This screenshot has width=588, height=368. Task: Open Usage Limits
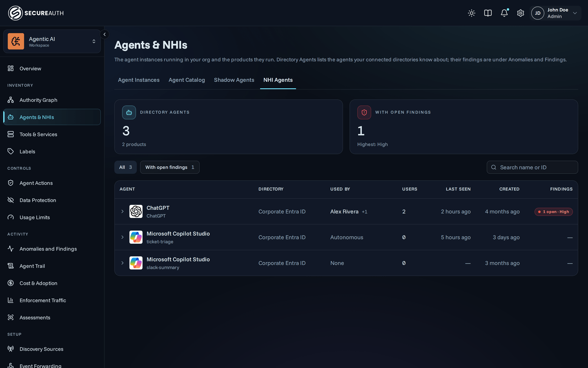52,217
